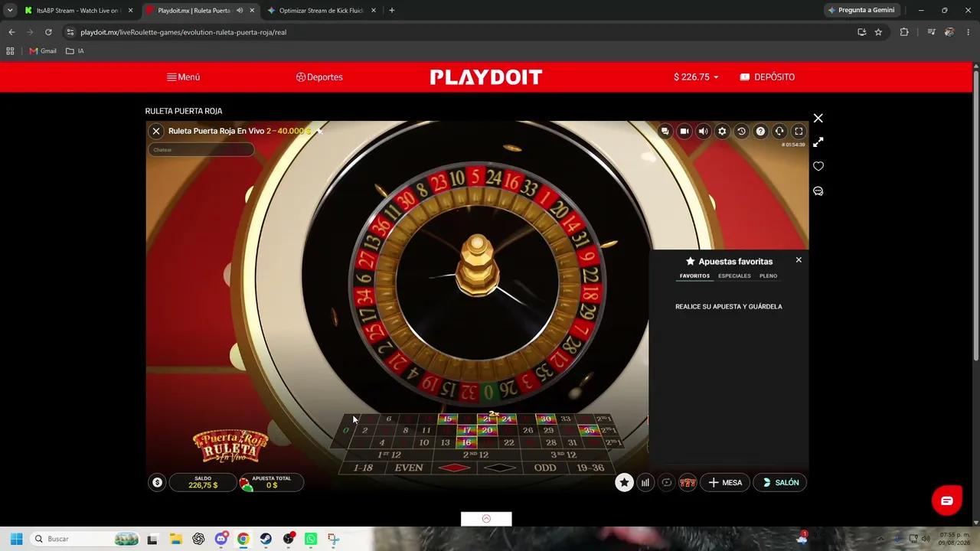Exit the game with the round X button
The height and width of the screenshot is (551, 980).
tap(156, 132)
